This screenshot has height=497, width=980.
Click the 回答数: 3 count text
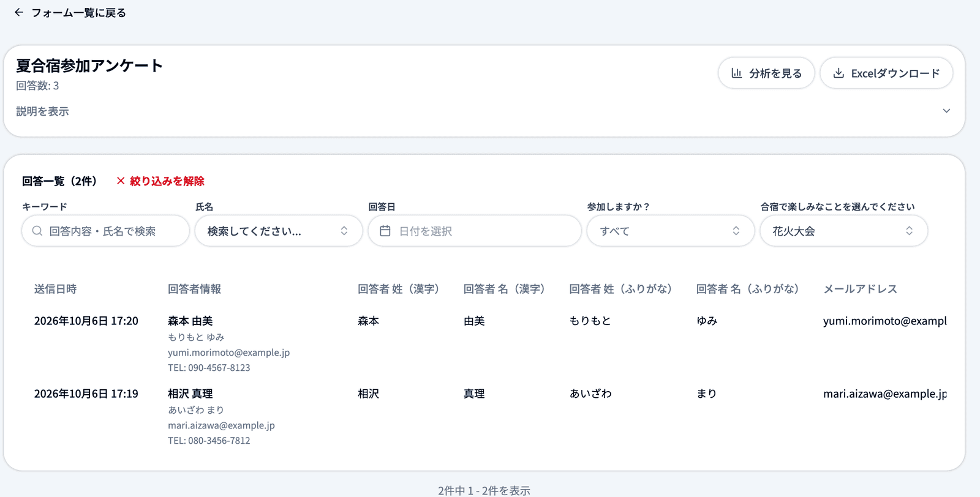coord(37,86)
